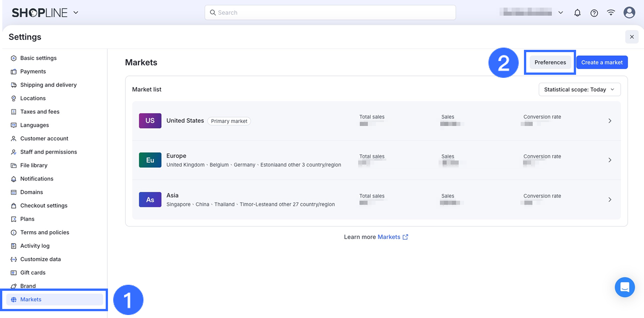Click the US market badge icon
644x318 pixels.
tap(150, 121)
